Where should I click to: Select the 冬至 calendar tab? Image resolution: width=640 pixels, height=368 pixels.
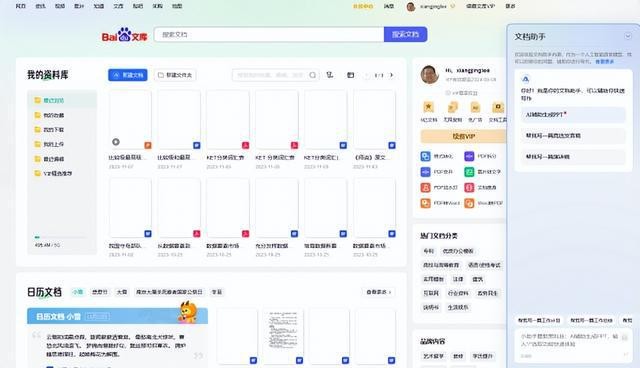tap(217, 292)
